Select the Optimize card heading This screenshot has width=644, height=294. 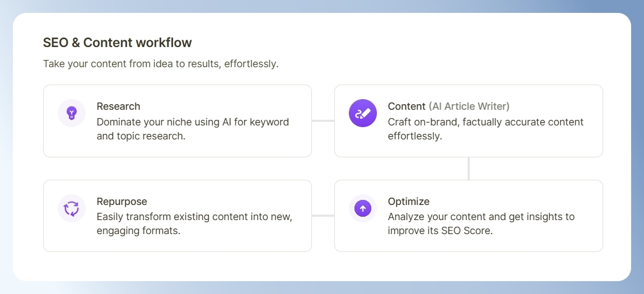409,202
